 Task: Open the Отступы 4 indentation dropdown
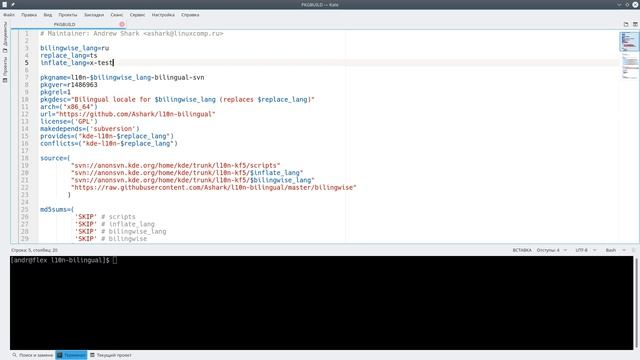551,250
